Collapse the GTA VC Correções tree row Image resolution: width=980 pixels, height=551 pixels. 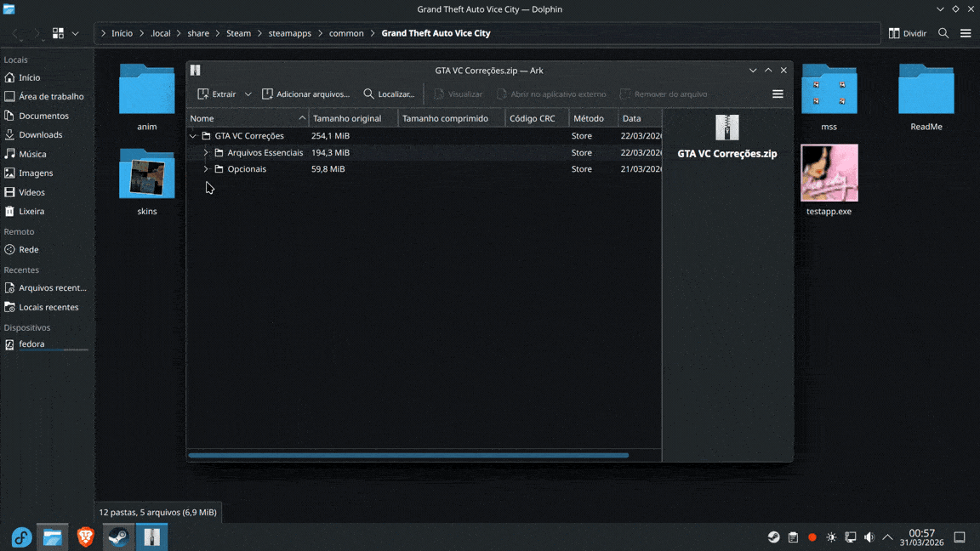tap(193, 135)
